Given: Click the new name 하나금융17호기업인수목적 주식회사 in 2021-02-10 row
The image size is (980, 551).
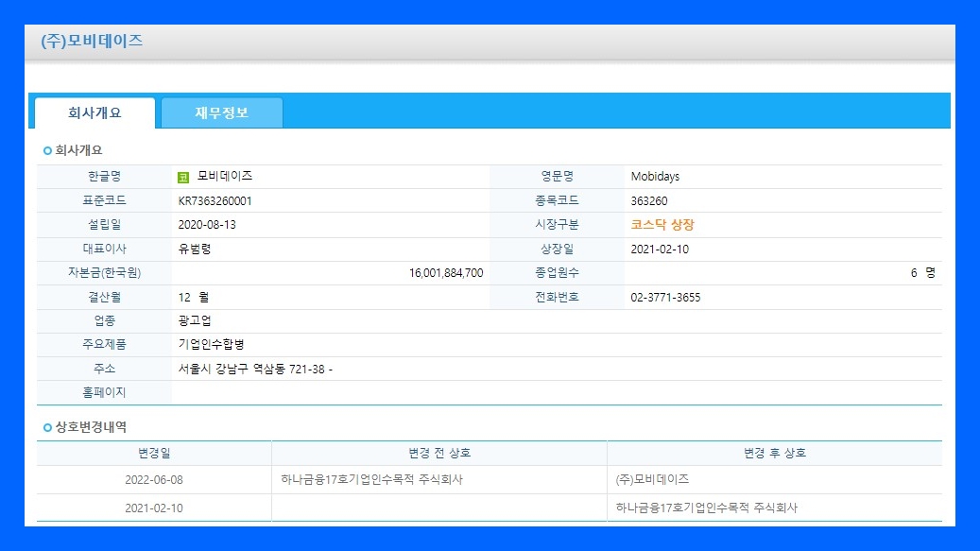Looking at the screenshot, I should point(707,508).
